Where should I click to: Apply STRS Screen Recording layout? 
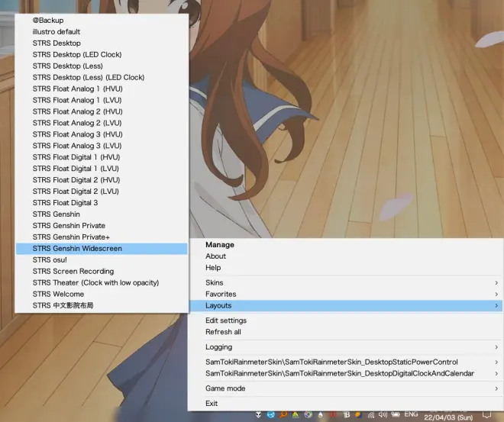(x=102, y=272)
